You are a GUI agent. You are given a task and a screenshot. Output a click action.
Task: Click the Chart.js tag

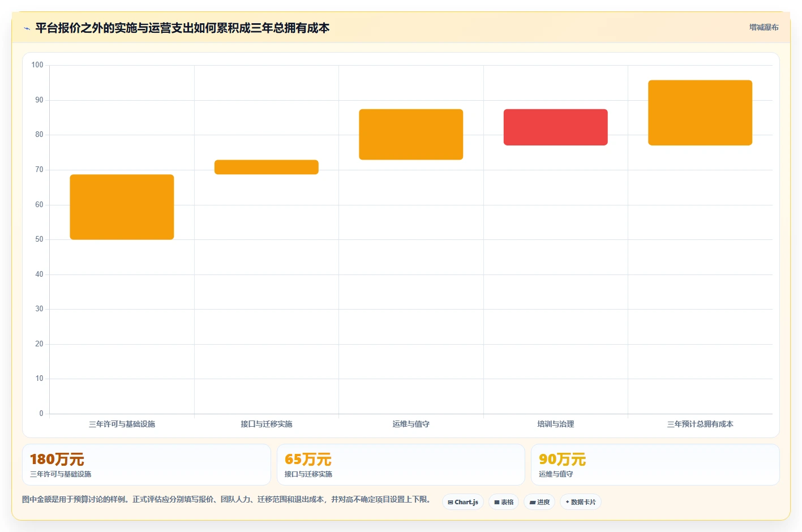click(x=463, y=502)
